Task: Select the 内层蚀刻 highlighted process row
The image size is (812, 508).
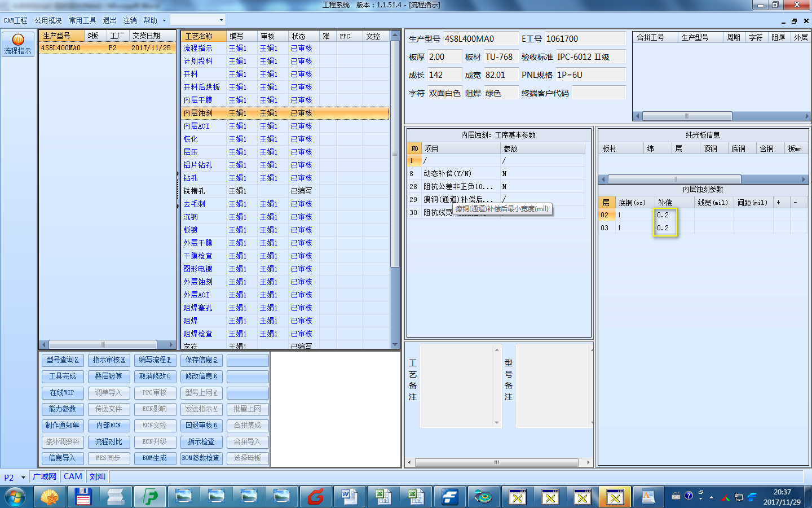Action: [285, 113]
